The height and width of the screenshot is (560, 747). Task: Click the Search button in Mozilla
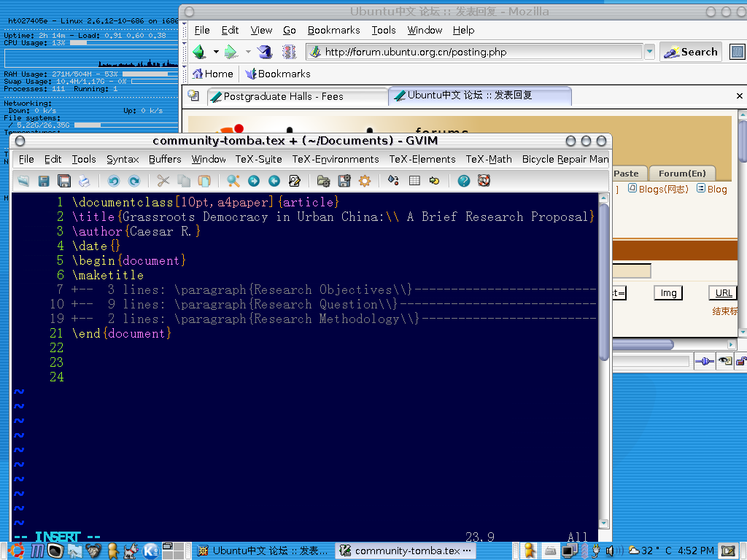(691, 52)
